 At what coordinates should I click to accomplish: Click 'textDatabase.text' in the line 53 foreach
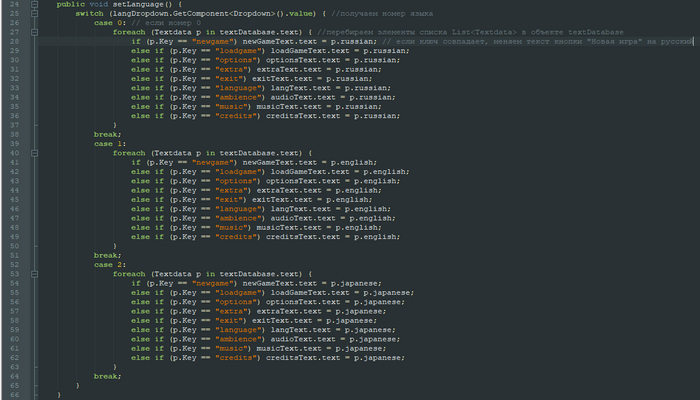click(259, 274)
